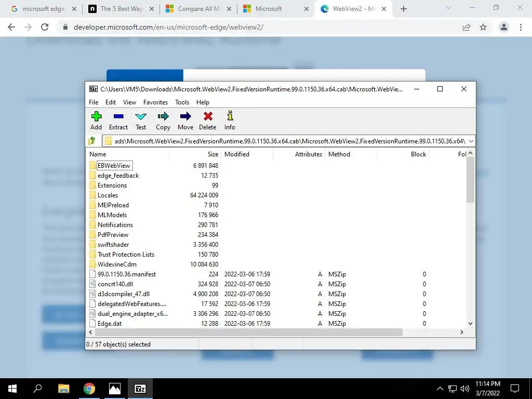
Task: Click the Chrome address bar URL
Action: click(168, 27)
